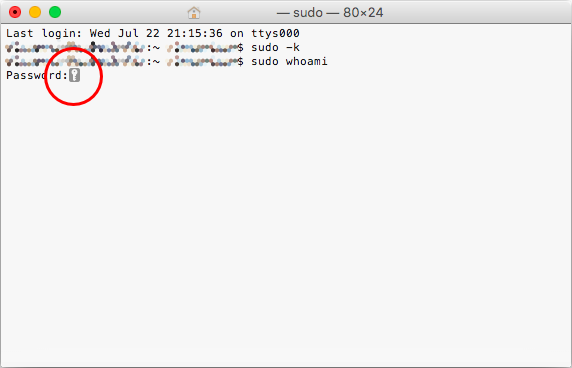The width and height of the screenshot is (572, 368).
Task: Zoom the window using the green button
Action: click(x=55, y=12)
